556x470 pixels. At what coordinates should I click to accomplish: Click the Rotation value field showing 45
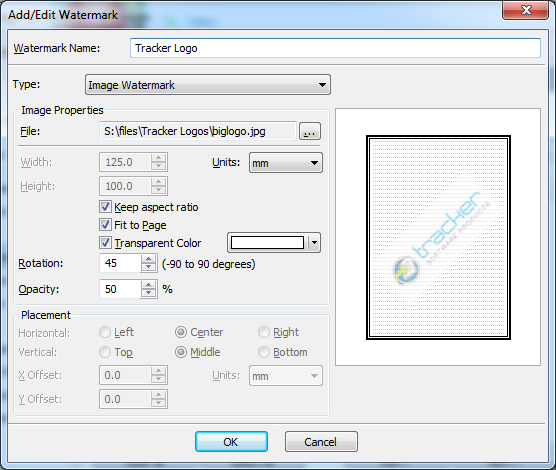(x=120, y=263)
